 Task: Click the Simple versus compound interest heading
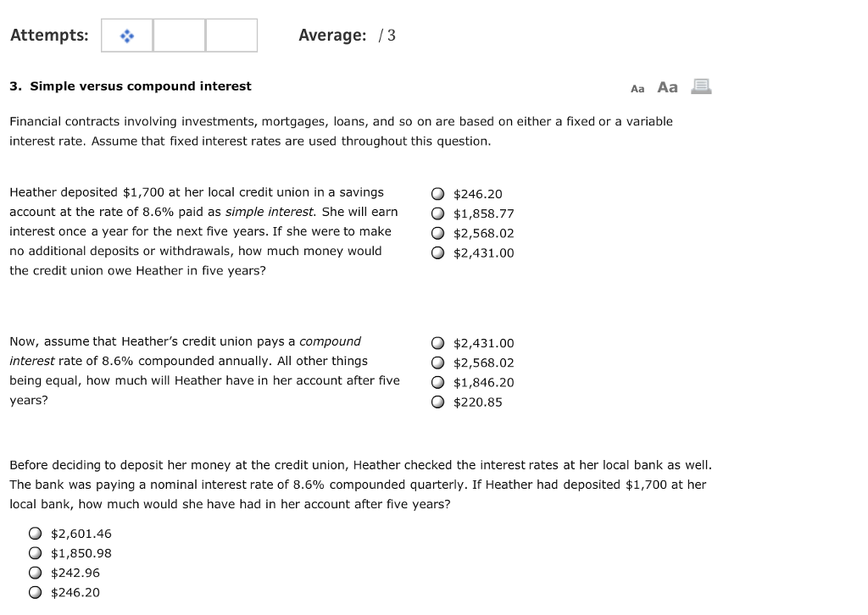[x=129, y=86]
